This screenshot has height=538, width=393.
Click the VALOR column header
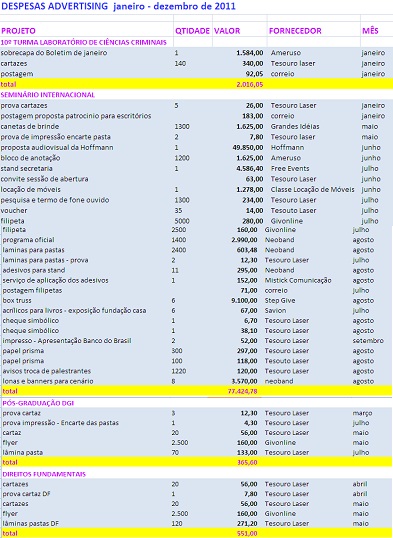pyautogui.click(x=227, y=31)
